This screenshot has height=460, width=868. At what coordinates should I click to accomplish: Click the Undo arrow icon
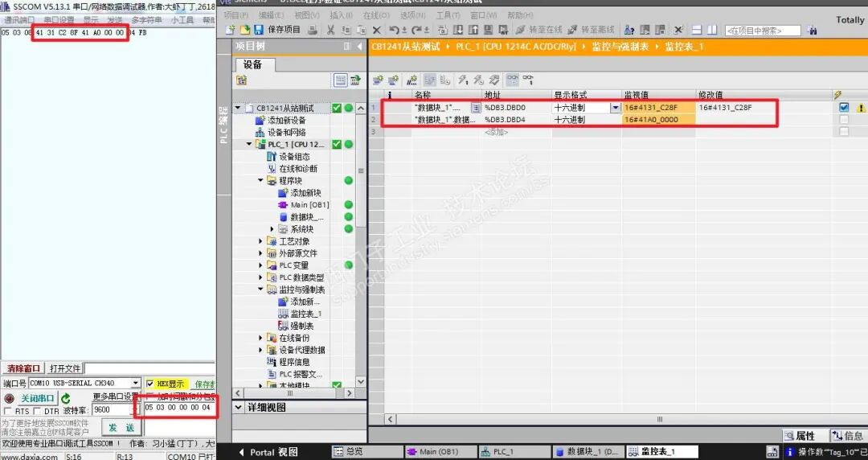coord(394,30)
